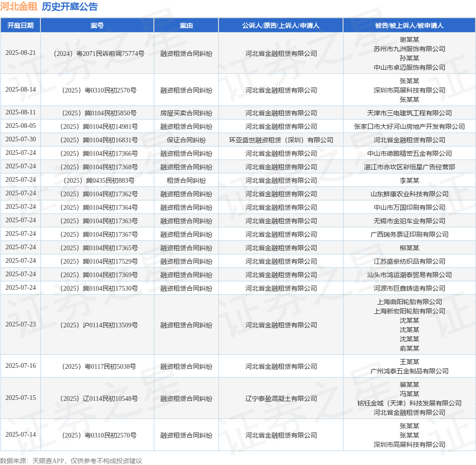Screen dimensions: 476x465
Task: Click defendant 俞某某
Action: (x=410, y=348)
